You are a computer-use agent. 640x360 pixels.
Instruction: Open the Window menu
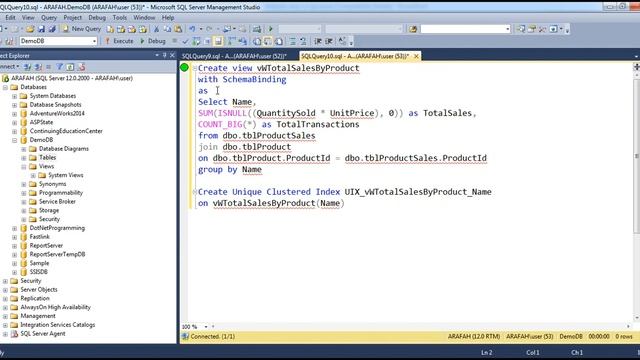point(144,18)
